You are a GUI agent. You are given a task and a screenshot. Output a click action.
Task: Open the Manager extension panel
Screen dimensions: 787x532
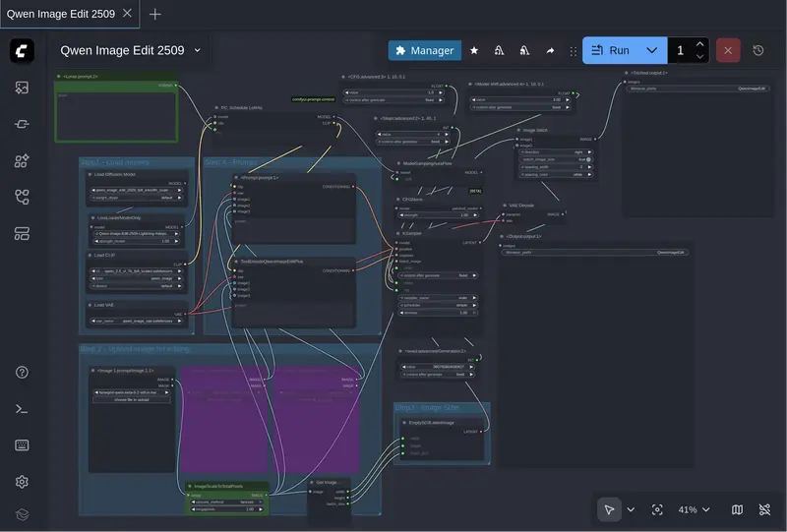[423, 50]
